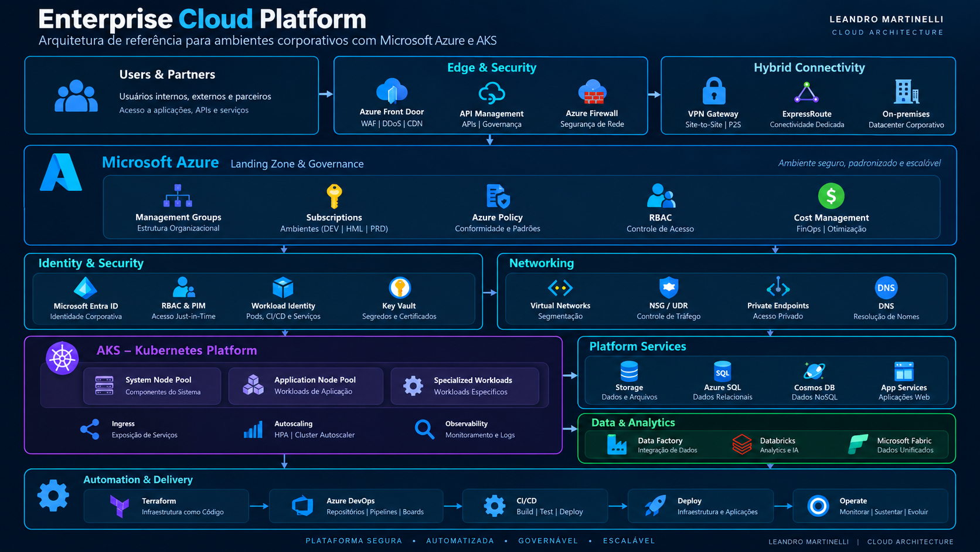980x552 pixels.
Task: Select the Private Endpoints icon
Action: tap(778, 287)
